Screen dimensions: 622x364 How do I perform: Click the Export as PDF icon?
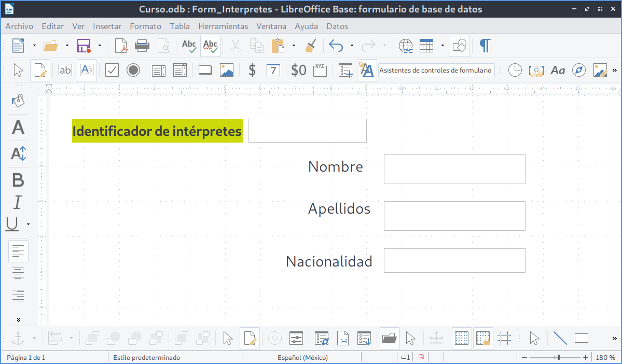pos(121,46)
